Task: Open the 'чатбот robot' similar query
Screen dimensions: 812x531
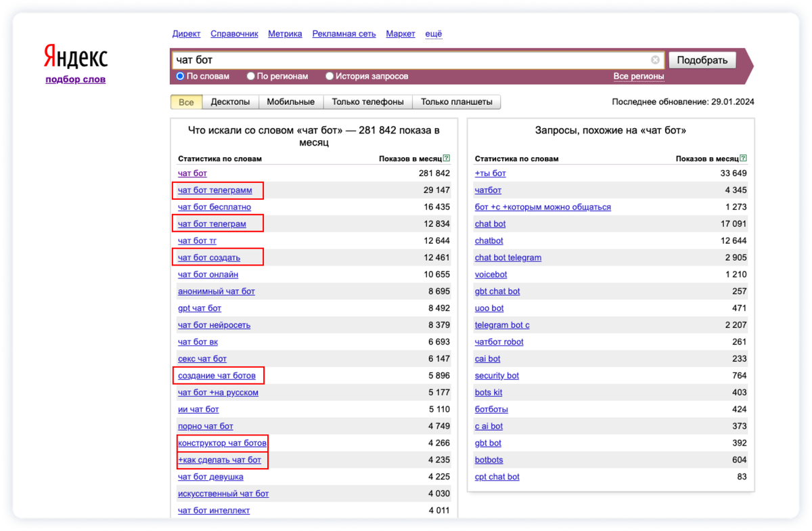Action: coord(499,342)
